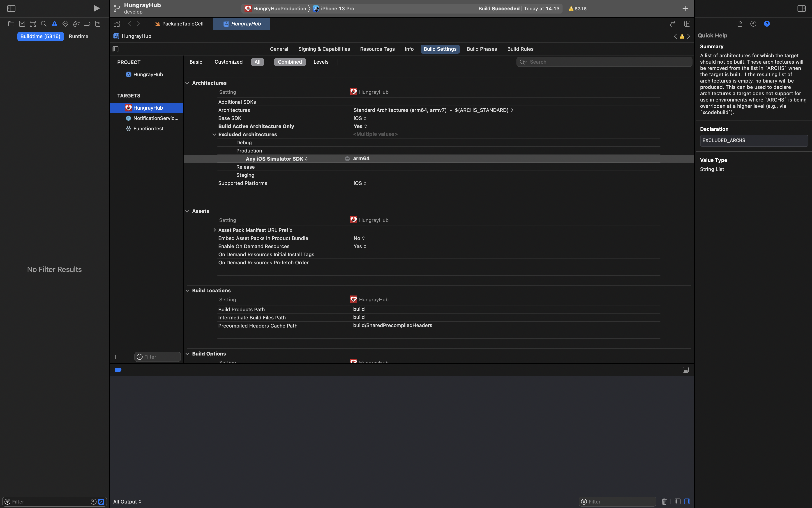Screen dimensions: 812x508
Task: Toggle the left navigator sidebar
Action: [x=11, y=8]
